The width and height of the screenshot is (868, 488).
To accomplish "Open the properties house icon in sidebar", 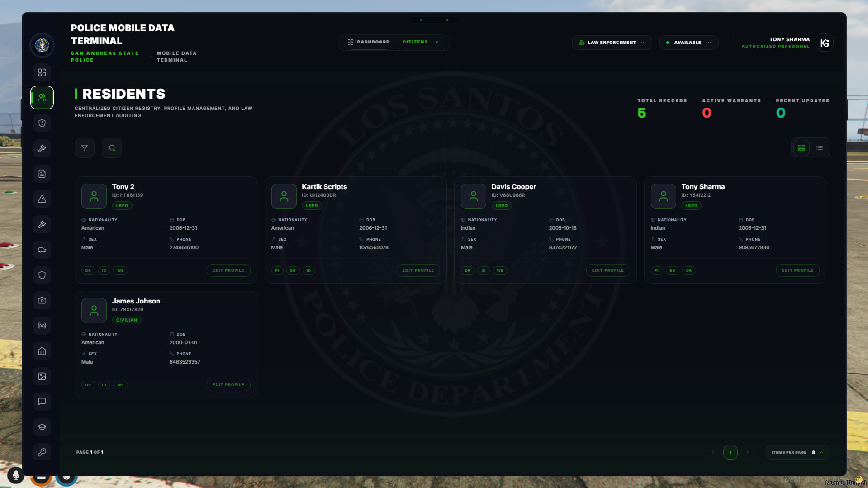I will coord(42,351).
